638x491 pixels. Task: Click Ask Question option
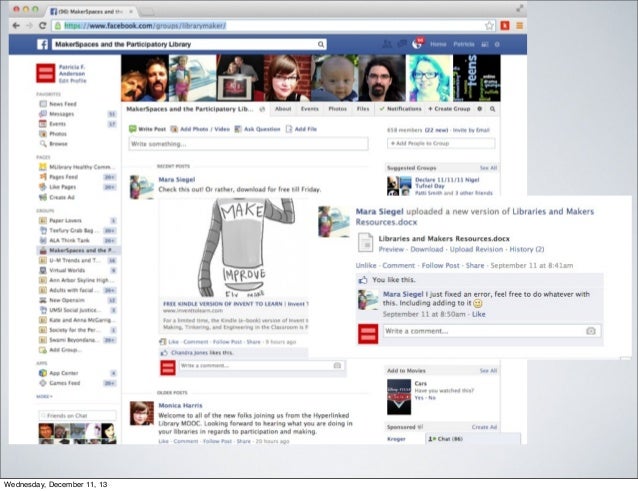pyautogui.click(x=258, y=129)
